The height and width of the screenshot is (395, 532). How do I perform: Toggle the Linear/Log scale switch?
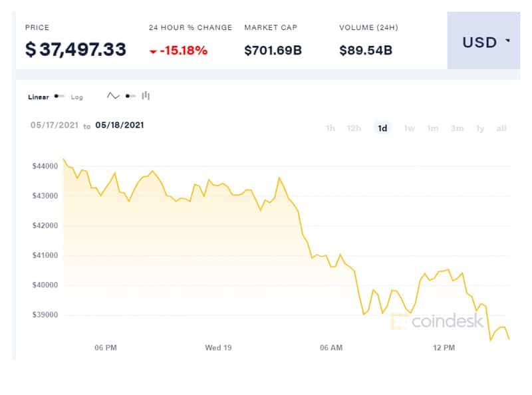coord(59,96)
